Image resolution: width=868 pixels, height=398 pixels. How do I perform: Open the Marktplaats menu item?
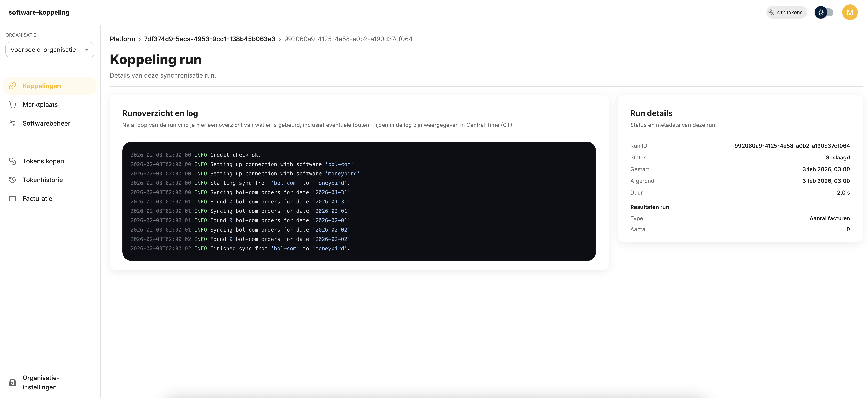coord(40,105)
